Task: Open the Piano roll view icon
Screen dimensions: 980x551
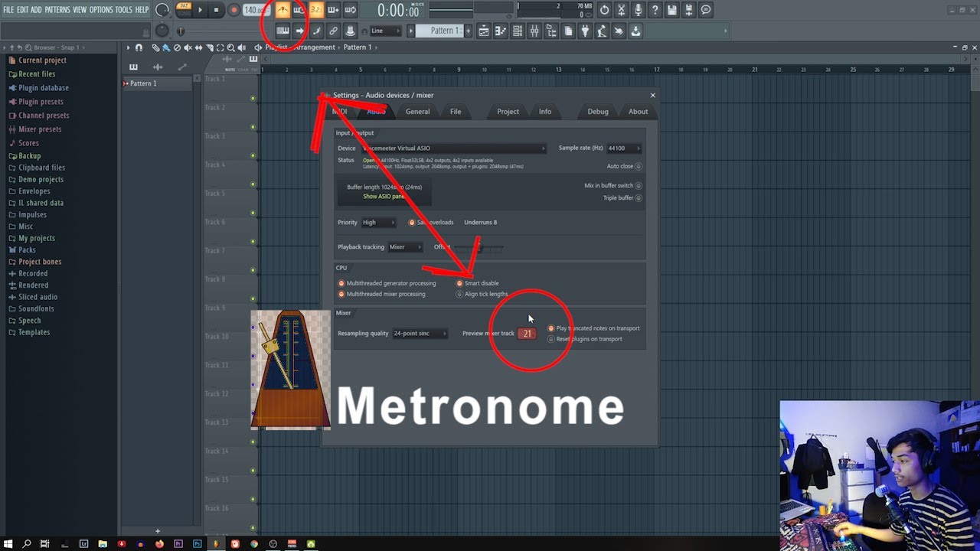Action: [x=501, y=31]
